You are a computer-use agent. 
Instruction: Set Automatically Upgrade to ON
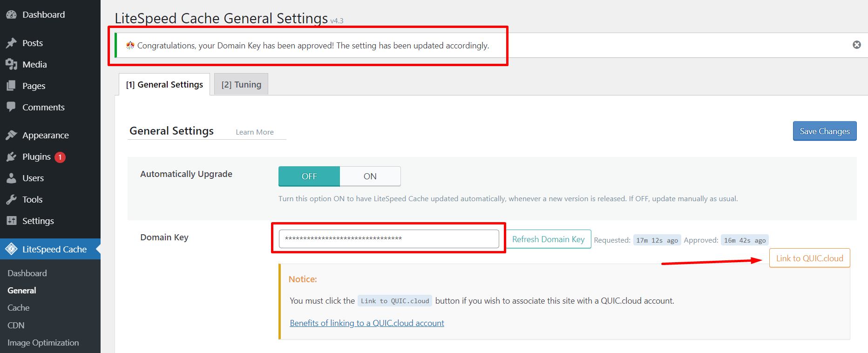pyautogui.click(x=370, y=176)
